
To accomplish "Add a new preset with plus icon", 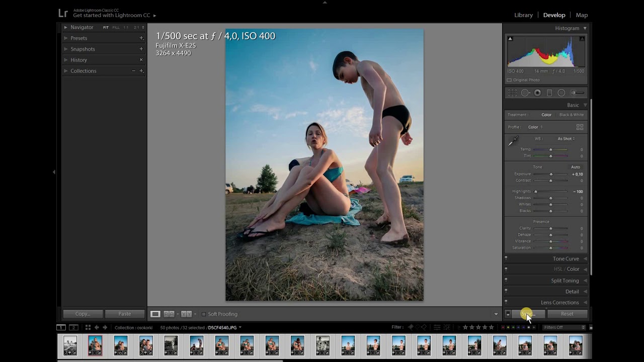I will click(141, 38).
